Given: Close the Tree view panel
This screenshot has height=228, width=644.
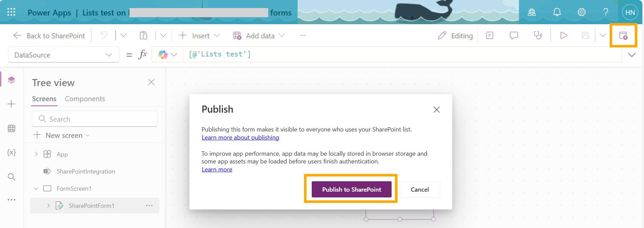Looking at the screenshot, I should [151, 82].
